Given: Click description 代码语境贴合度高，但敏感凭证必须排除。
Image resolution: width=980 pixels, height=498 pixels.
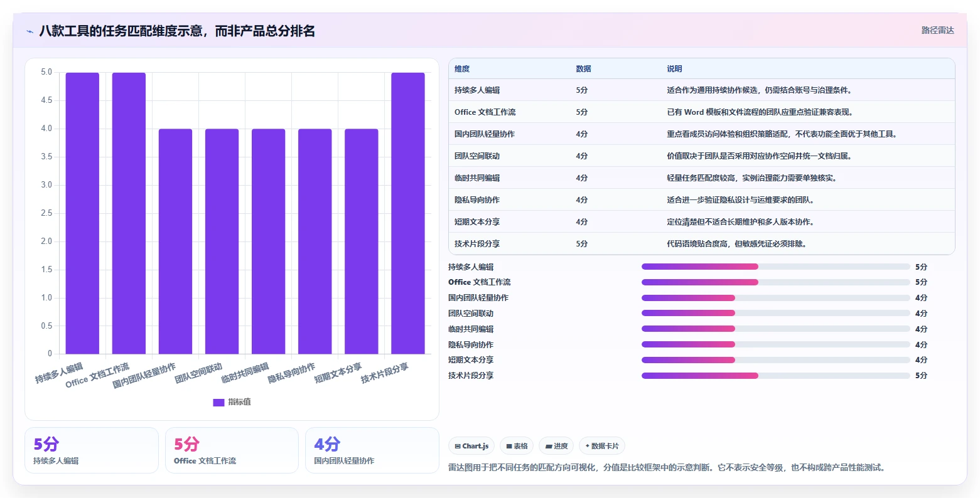Looking at the screenshot, I should click(x=736, y=244).
